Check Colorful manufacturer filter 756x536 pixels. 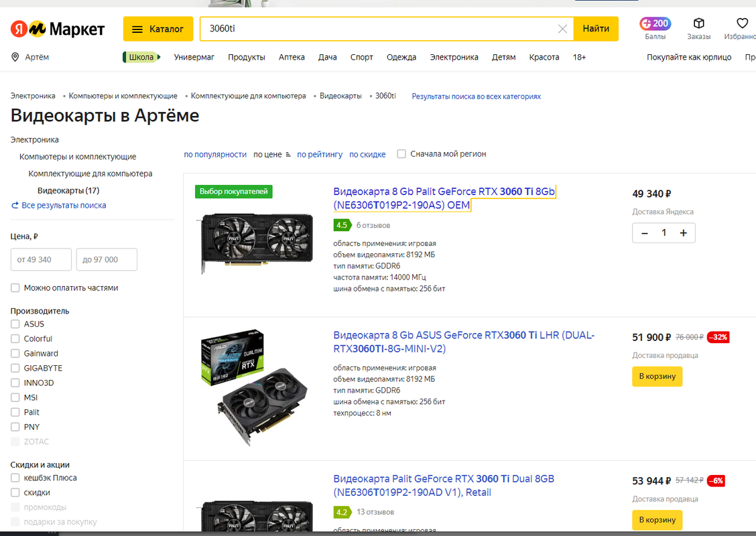15,339
